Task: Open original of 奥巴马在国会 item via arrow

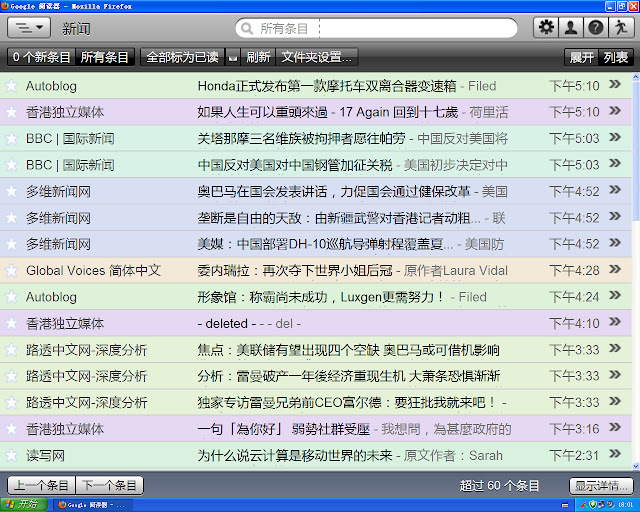Action: point(615,190)
